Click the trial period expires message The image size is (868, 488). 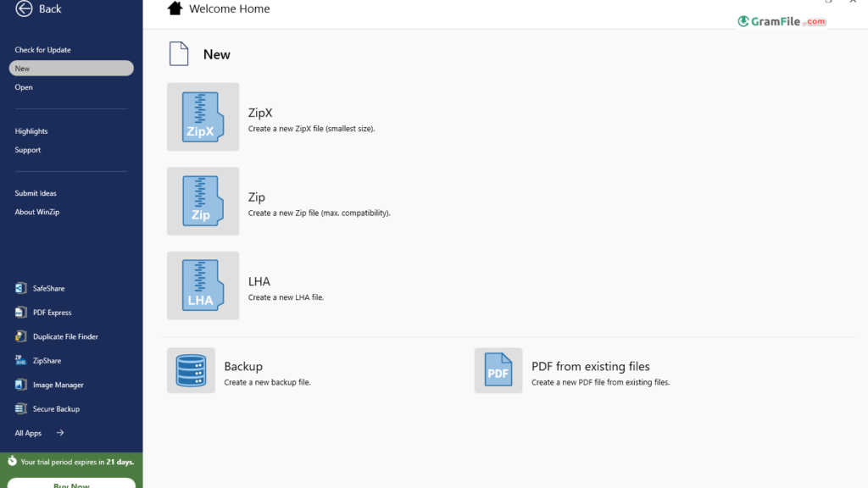click(x=77, y=462)
